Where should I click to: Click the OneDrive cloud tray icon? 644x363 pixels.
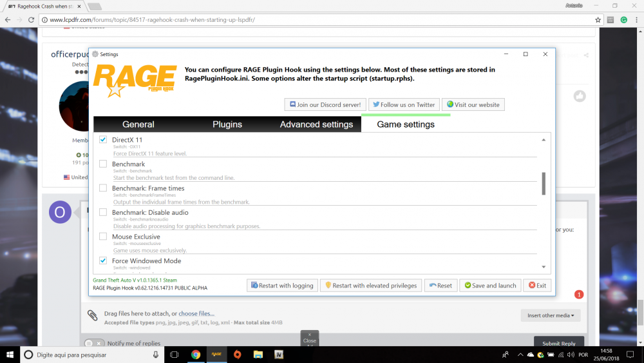coord(530,355)
